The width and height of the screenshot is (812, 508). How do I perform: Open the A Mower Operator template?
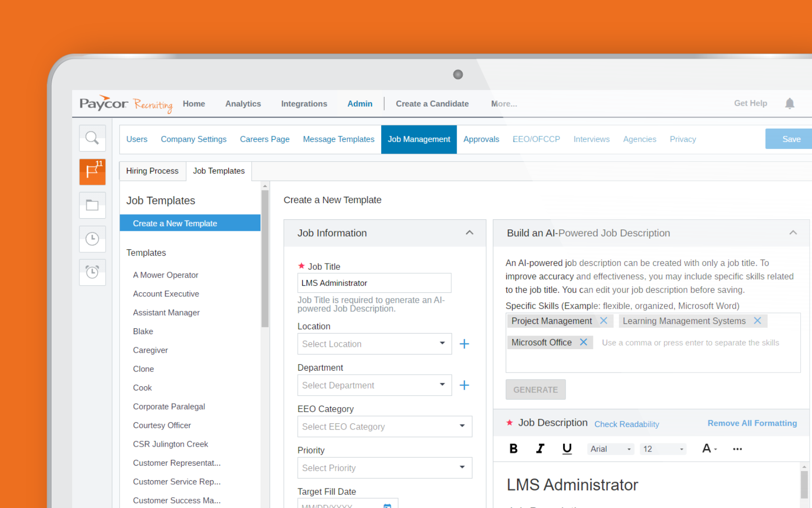166,275
